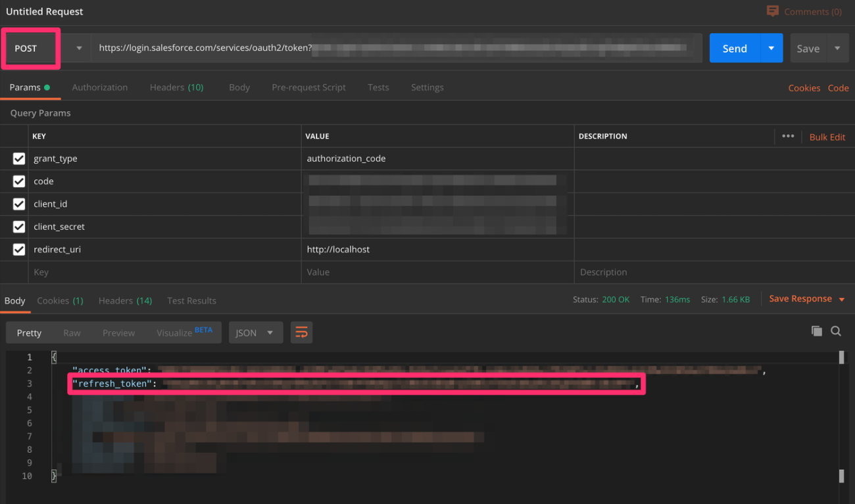
Task: Open the Cookies link
Action: (x=804, y=88)
